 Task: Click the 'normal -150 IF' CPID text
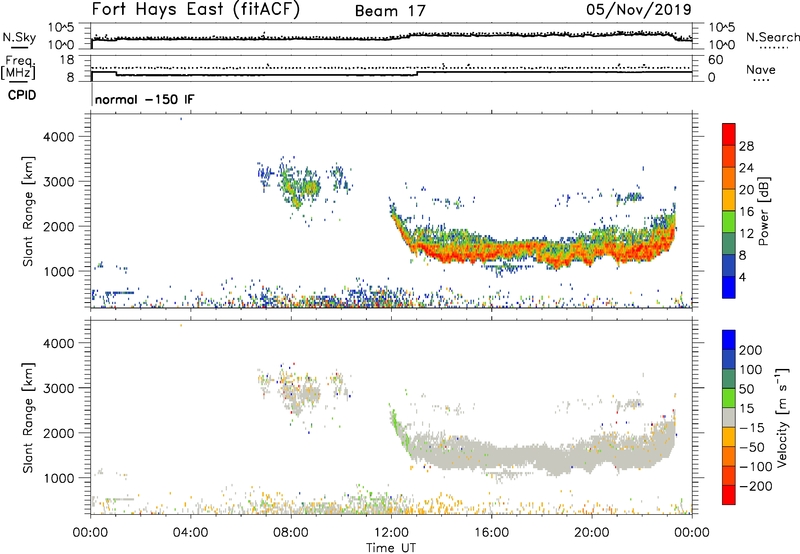(x=144, y=99)
